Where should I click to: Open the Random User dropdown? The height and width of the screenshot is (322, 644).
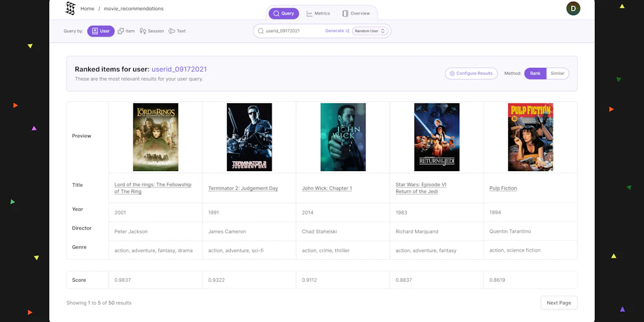(x=370, y=31)
